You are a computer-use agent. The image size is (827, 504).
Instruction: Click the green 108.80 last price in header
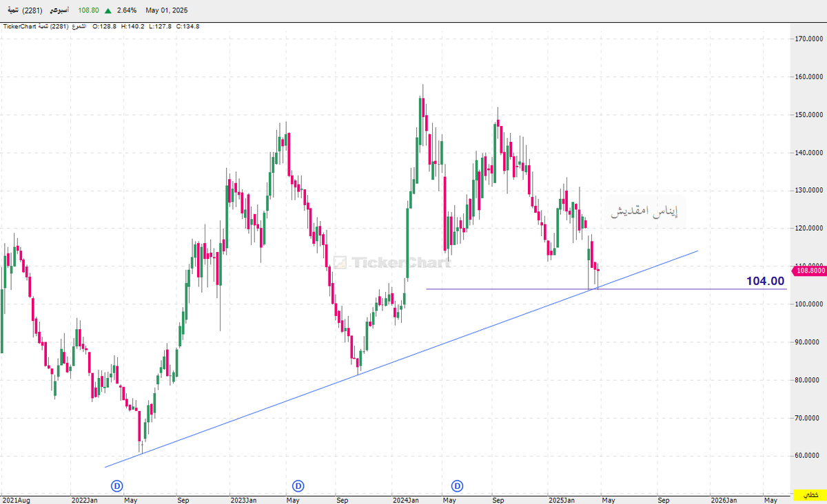pyautogui.click(x=89, y=10)
